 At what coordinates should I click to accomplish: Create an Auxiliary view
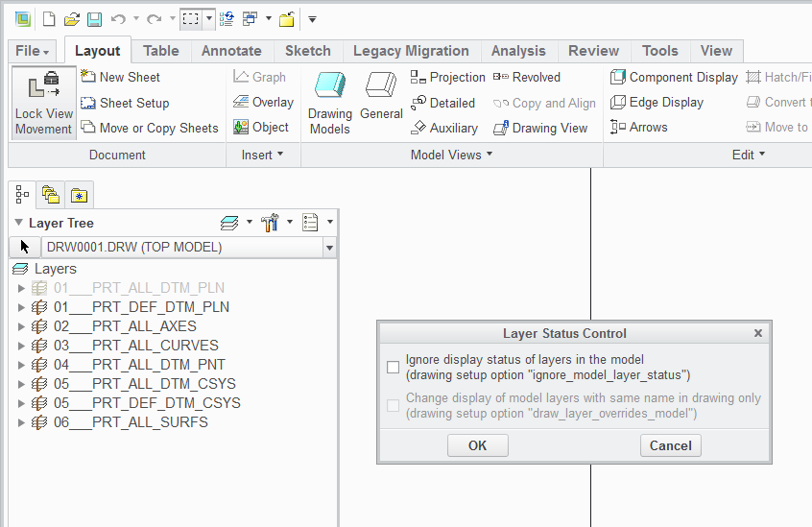point(443,128)
